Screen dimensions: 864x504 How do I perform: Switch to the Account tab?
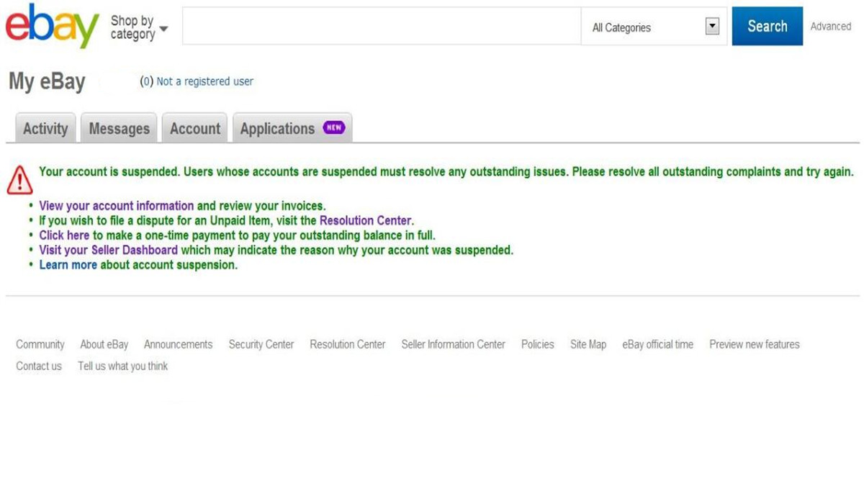pyautogui.click(x=195, y=128)
